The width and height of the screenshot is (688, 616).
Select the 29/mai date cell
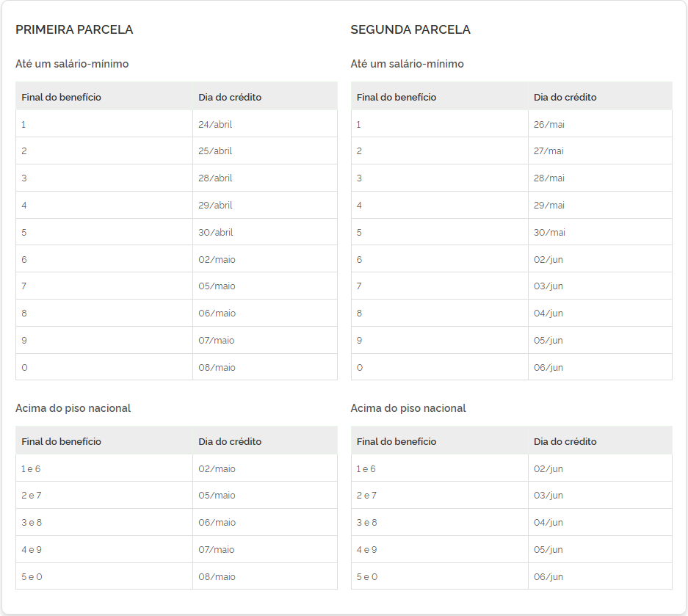[x=549, y=206]
